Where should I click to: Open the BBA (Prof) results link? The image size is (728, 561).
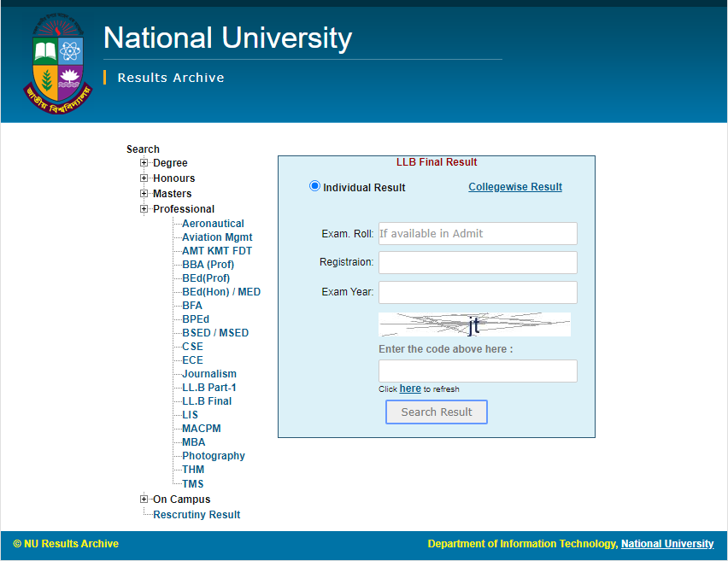pos(208,265)
